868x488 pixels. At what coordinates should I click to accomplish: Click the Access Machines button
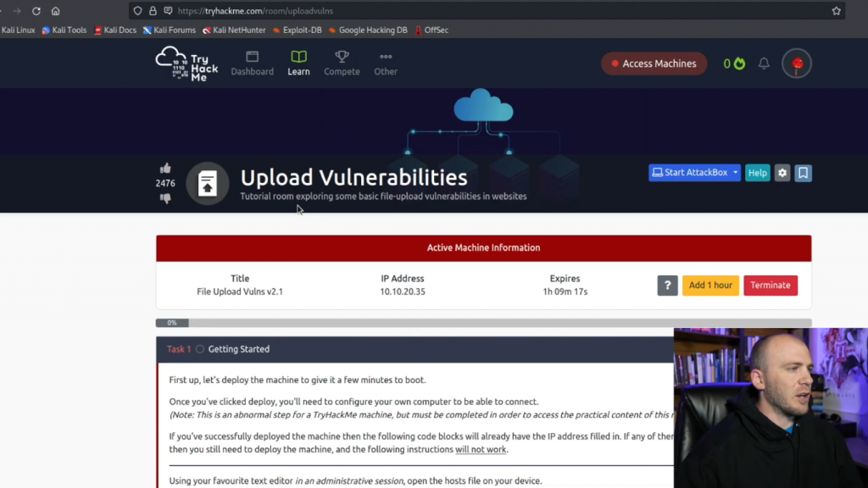(x=654, y=64)
